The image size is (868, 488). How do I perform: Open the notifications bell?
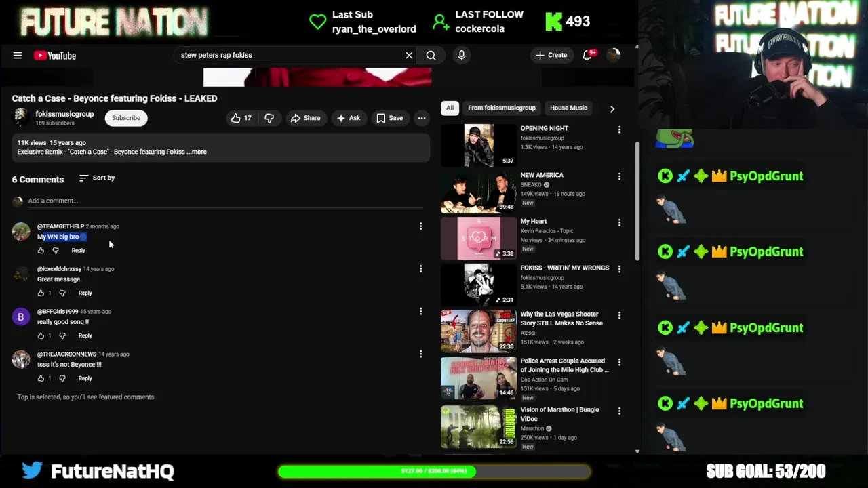[587, 56]
